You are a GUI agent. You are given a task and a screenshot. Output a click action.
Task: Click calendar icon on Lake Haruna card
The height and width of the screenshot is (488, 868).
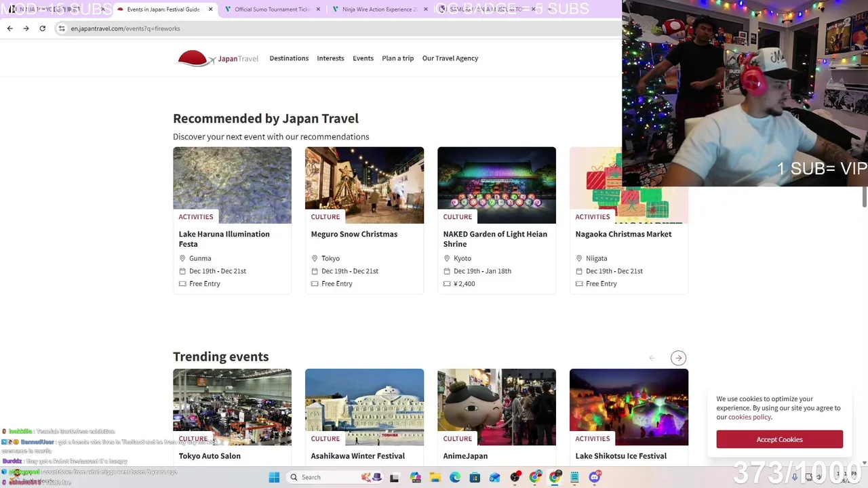pyautogui.click(x=182, y=271)
